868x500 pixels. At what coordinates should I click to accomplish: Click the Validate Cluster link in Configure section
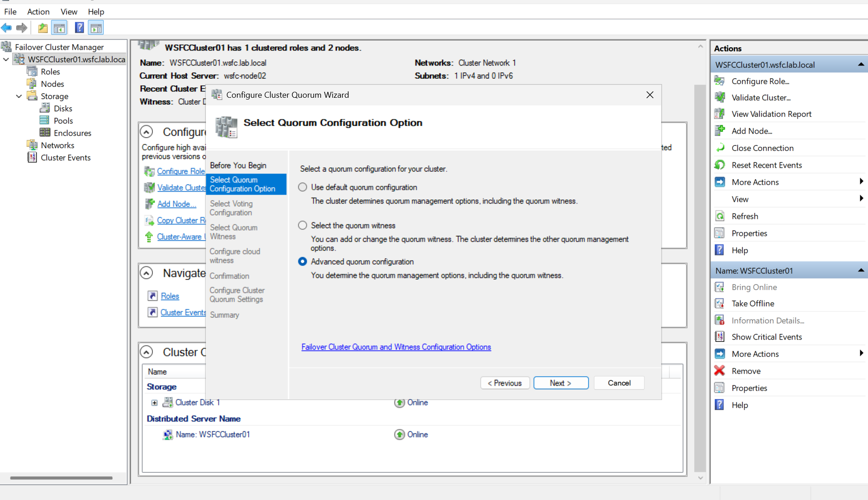point(181,187)
